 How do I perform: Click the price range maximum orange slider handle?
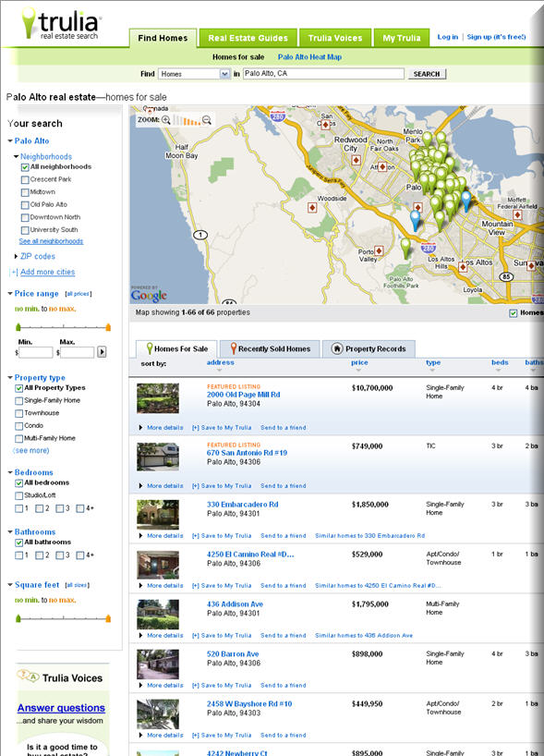click(x=108, y=327)
